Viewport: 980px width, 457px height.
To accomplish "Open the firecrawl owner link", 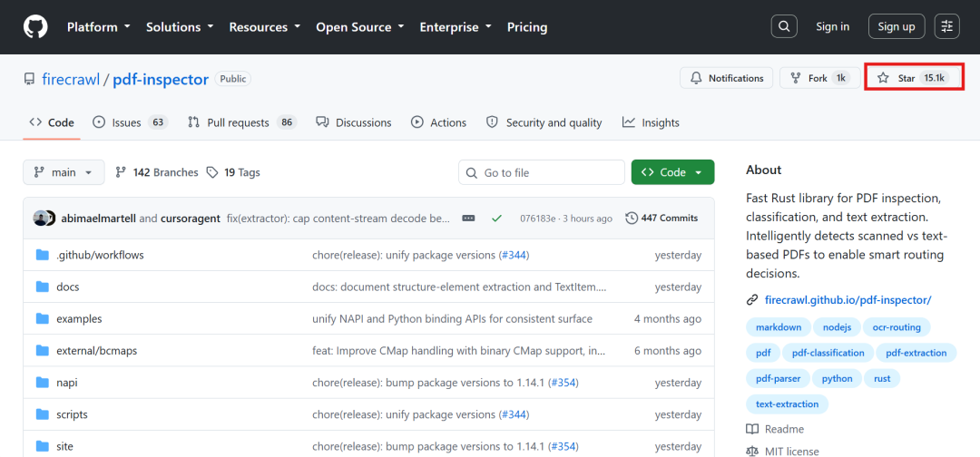I will [71, 79].
